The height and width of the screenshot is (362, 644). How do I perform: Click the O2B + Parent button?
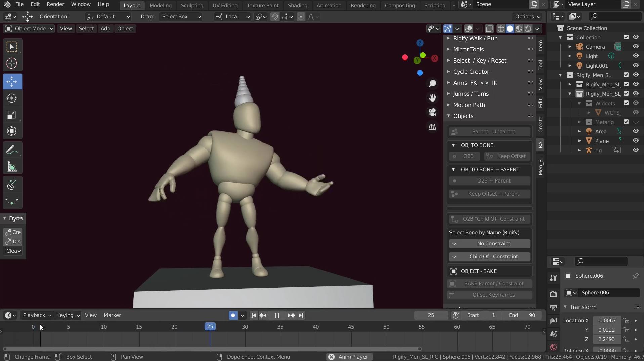489,181
